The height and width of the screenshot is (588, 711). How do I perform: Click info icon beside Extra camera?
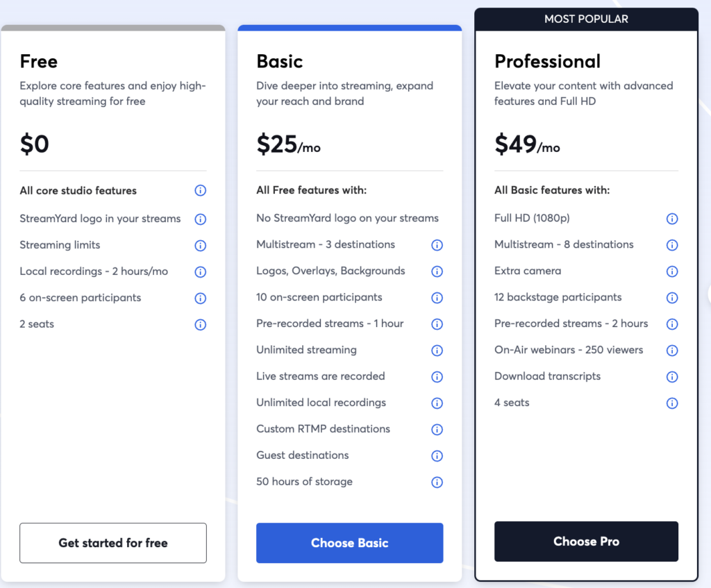coord(672,271)
